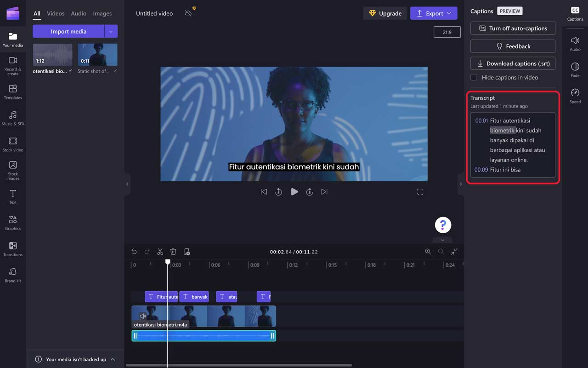The height and width of the screenshot is (368, 588).
Task: Click the Upgrade button
Action: tap(385, 13)
